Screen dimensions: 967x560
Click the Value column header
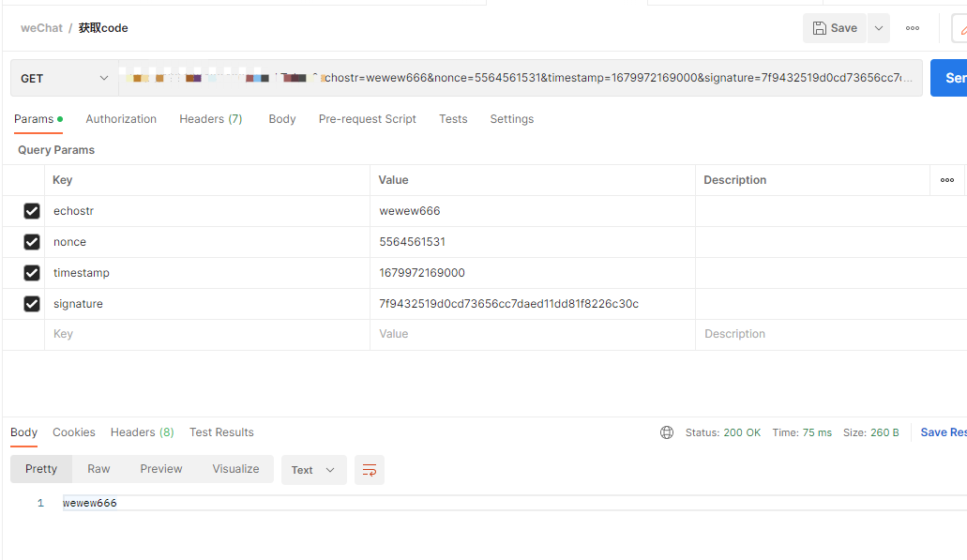pyautogui.click(x=394, y=180)
